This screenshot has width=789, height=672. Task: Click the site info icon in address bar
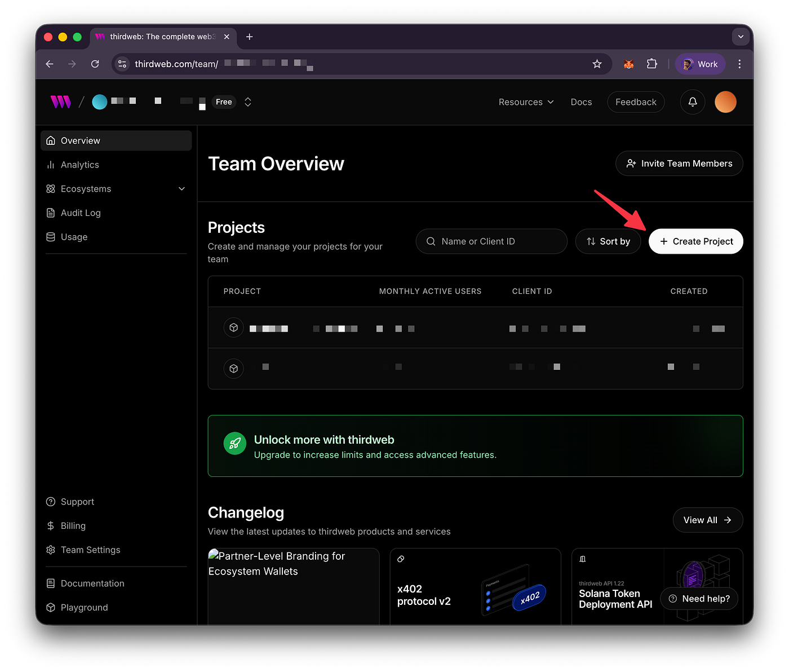122,64
